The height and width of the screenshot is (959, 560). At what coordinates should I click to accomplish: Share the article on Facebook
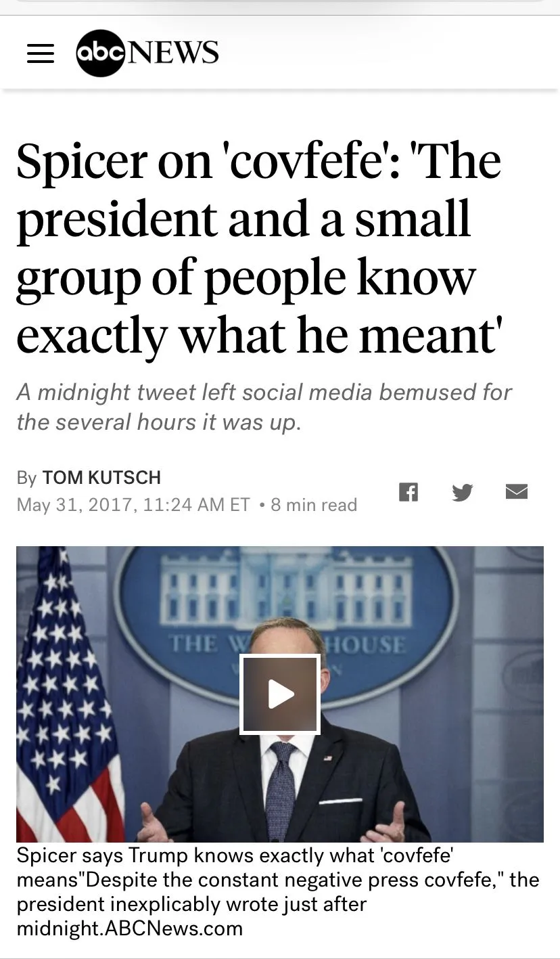pos(409,492)
